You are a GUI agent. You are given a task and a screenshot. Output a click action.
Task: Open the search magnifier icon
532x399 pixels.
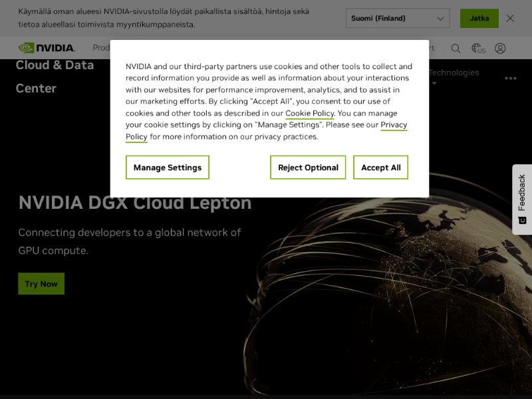coord(456,49)
